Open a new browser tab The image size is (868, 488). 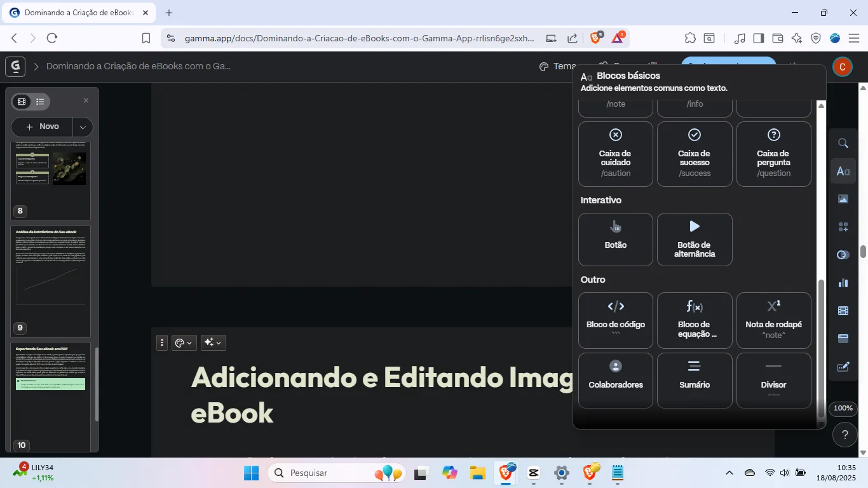[x=169, y=13]
